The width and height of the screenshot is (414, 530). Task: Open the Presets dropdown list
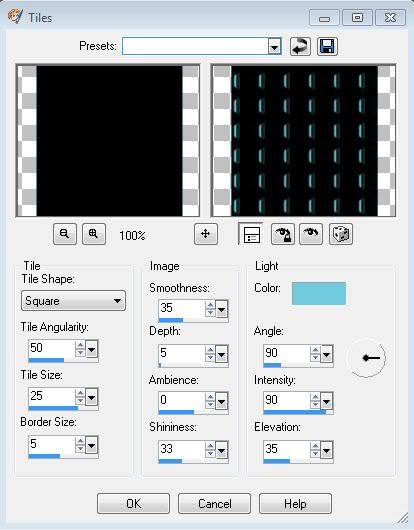(275, 46)
